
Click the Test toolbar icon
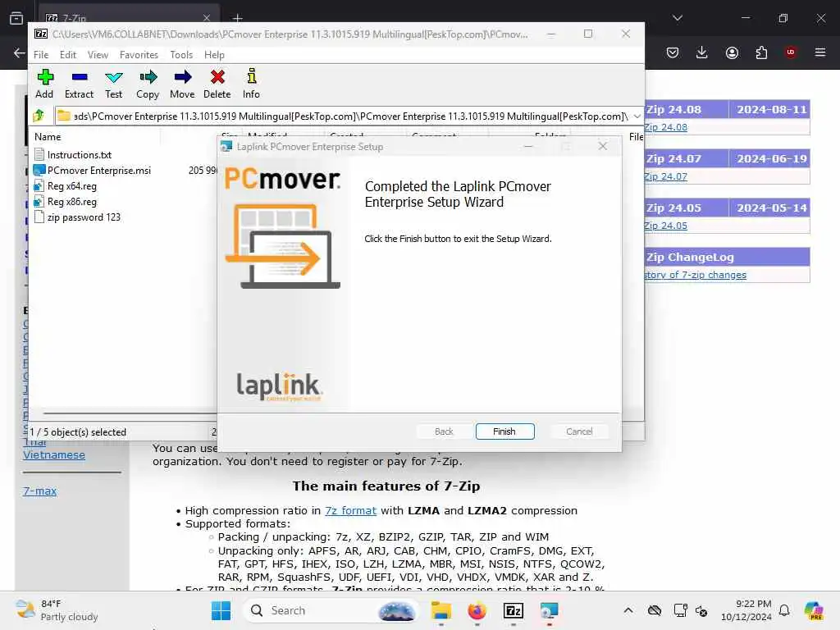coord(113,84)
